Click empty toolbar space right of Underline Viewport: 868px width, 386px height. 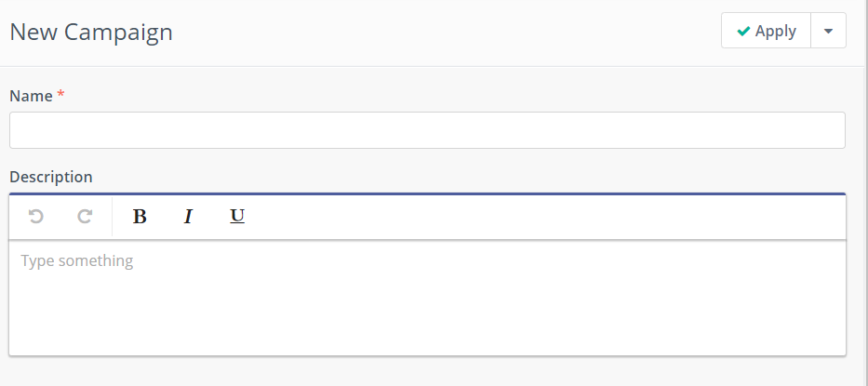(x=540, y=217)
